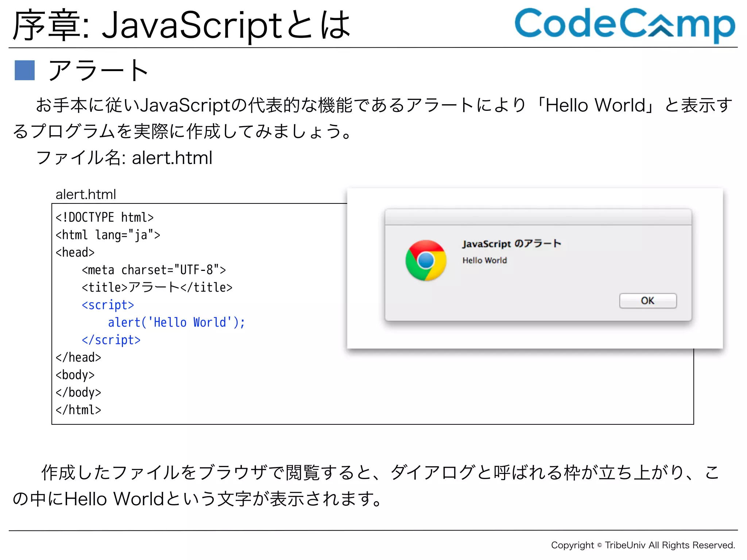Click the '<meta charset="UTF-8">' line
Screen dimensions: 747x560
(x=154, y=270)
